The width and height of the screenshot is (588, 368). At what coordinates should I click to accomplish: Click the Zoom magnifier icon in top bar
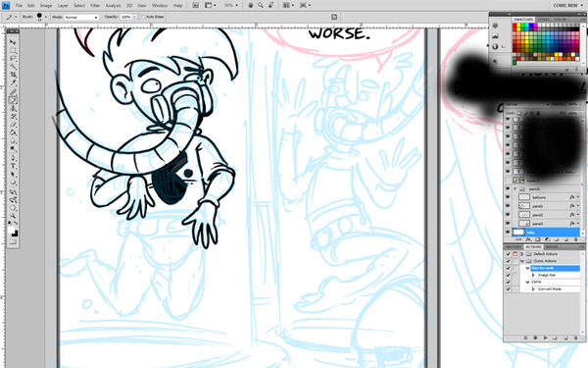coord(261,5)
